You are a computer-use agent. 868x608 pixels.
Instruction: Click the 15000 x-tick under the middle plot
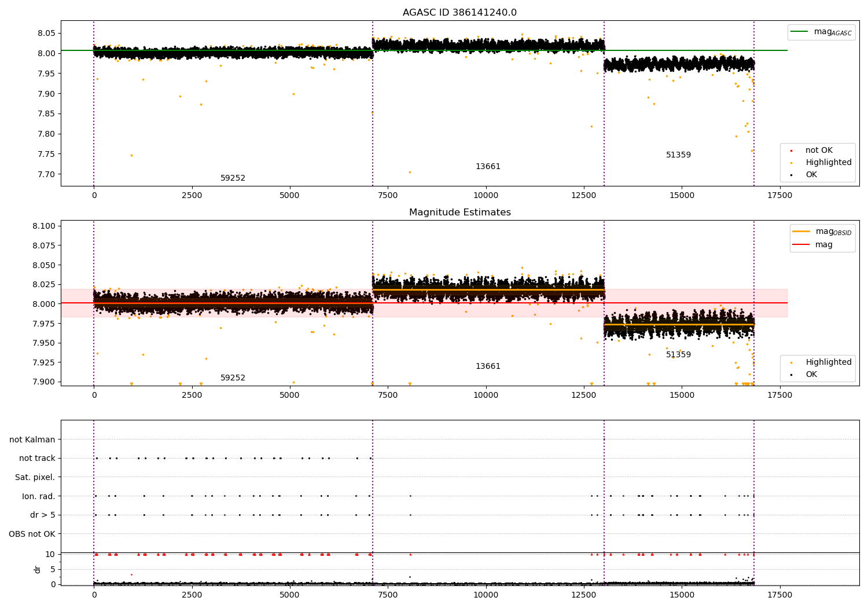click(682, 395)
